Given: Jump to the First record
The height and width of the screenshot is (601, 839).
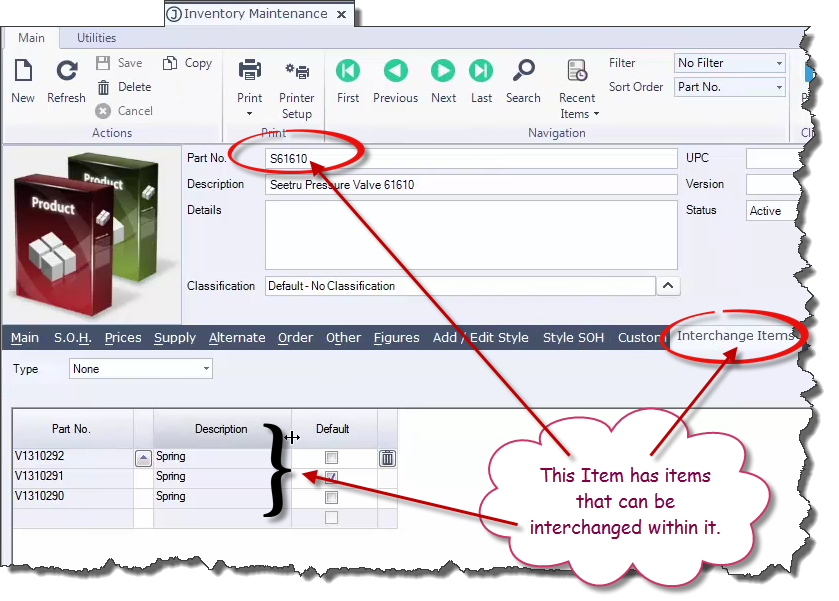Looking at the screenshot, I should pyautogui.click(x=347, y=71).
